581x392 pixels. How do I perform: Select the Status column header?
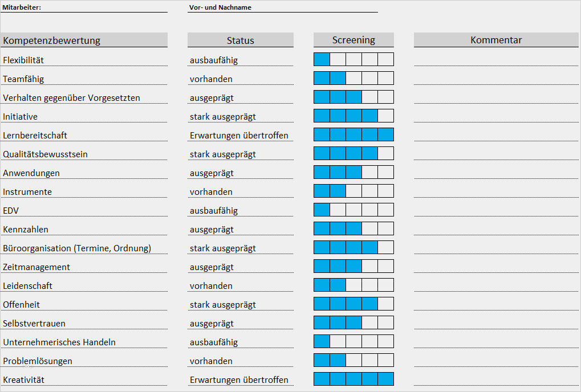click(x=240, y=40)
